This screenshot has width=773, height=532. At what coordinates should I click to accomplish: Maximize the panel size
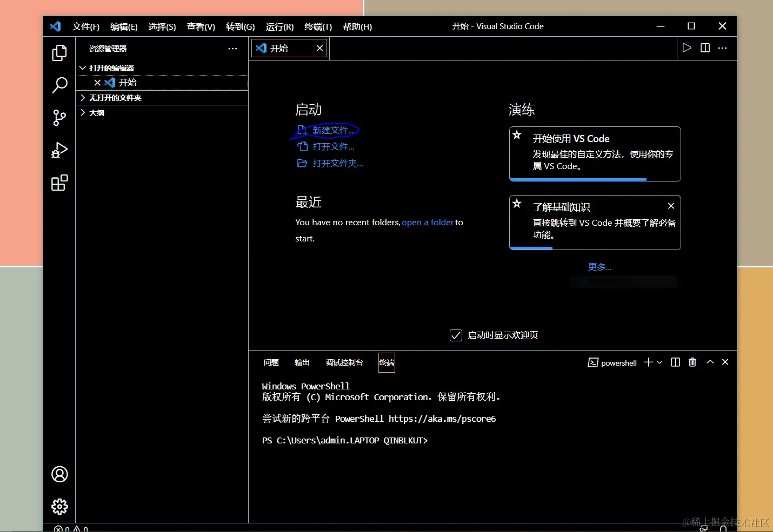click(710, 362)
